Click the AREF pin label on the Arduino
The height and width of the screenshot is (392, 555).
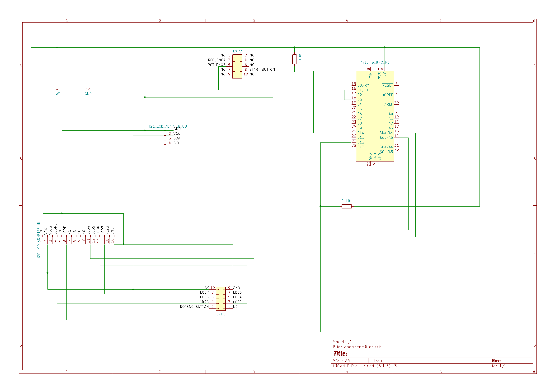click(388, 104)
